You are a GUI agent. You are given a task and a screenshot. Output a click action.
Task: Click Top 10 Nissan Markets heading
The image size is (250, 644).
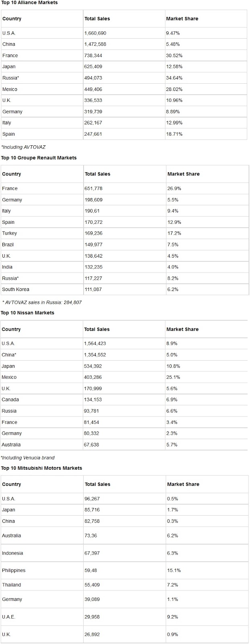(27, 313)
